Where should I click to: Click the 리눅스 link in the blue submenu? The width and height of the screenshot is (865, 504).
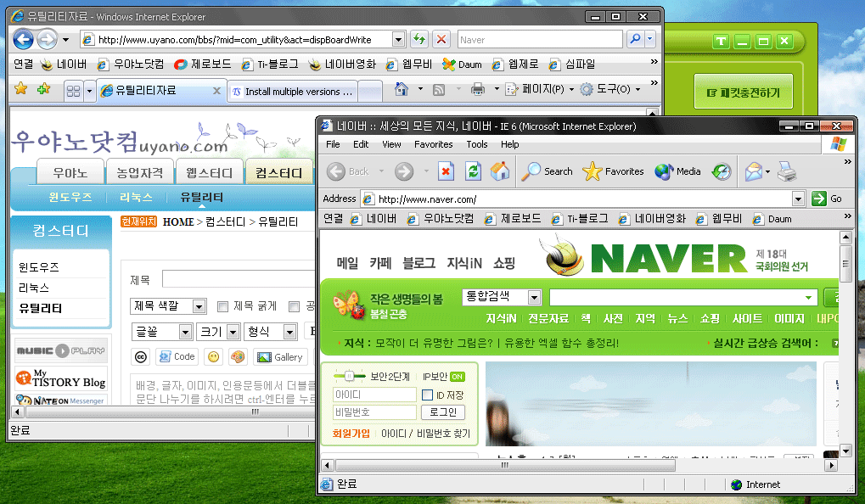coord(136,197)
